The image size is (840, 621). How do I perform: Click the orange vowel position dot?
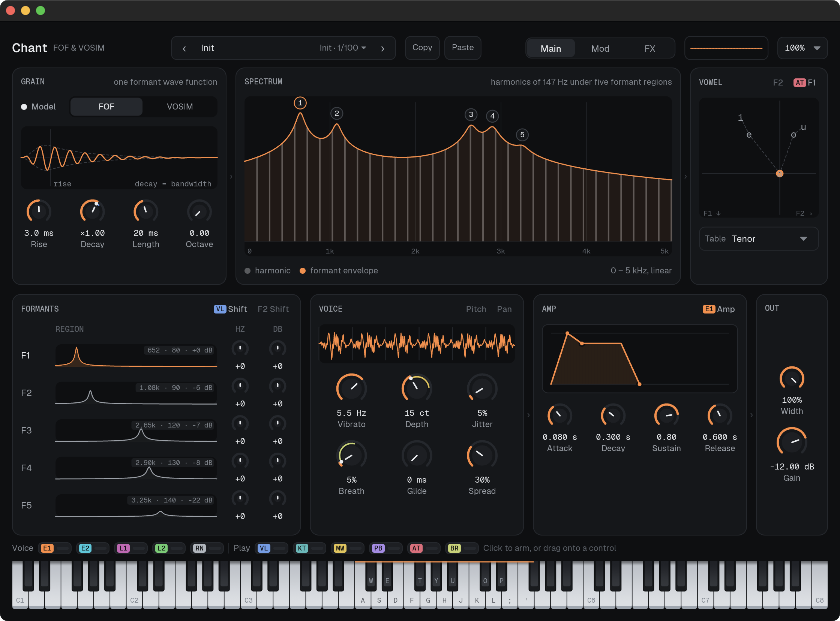pos(780,173)
